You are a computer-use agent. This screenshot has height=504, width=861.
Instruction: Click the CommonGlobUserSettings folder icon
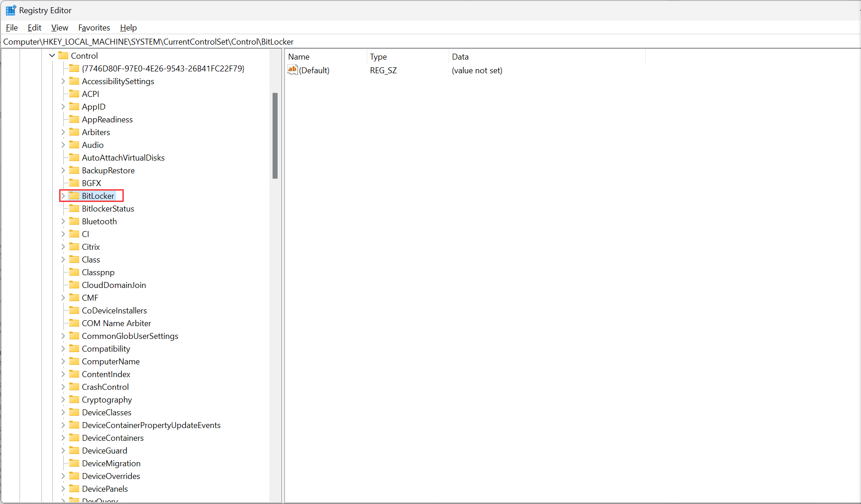[x=74, y=336]
